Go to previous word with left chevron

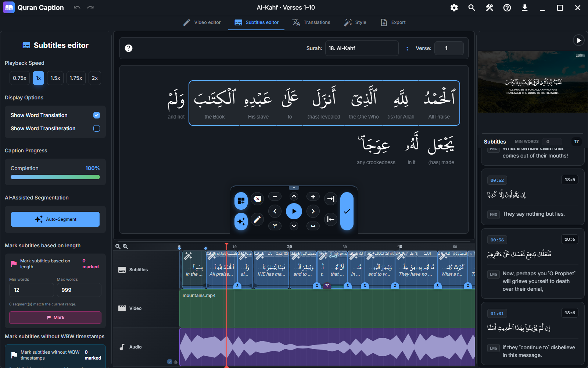coord(275,211)
